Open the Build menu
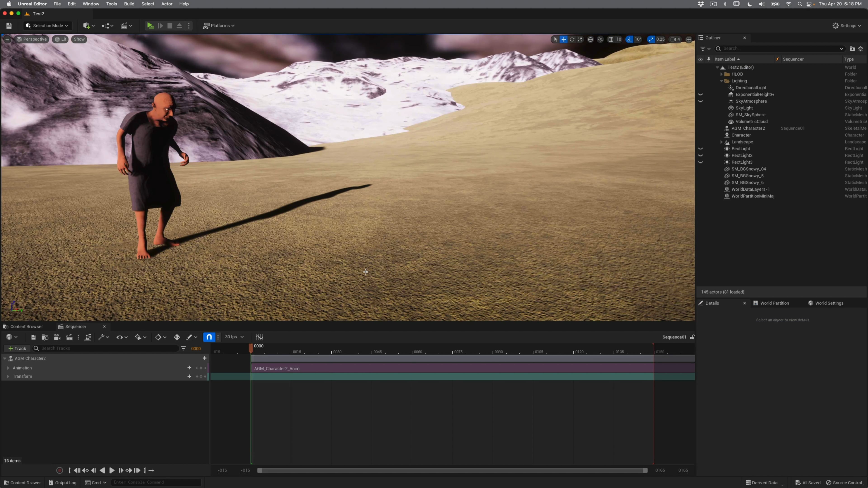 point(129,4)
